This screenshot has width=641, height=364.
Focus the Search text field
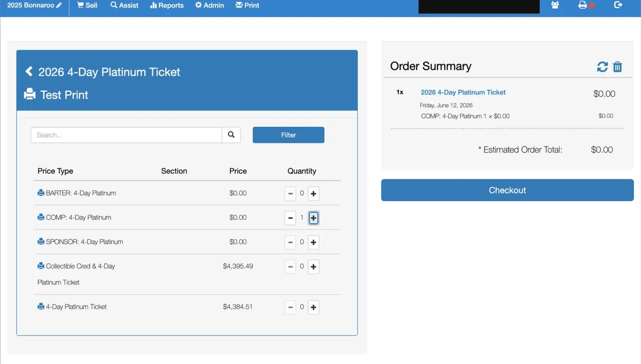[127, 135]
